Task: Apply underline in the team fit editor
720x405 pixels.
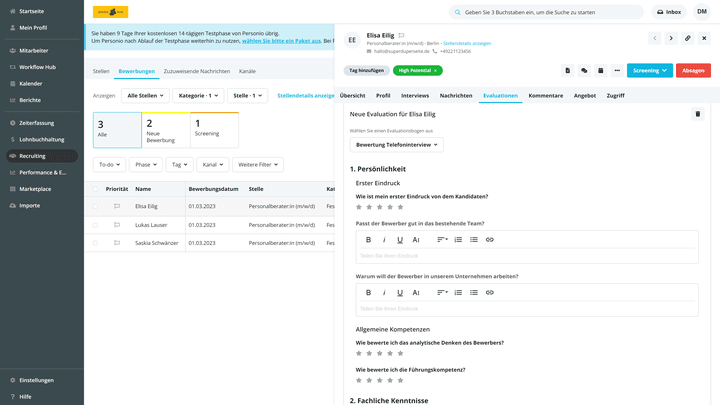Action: (x=400, y=240)
